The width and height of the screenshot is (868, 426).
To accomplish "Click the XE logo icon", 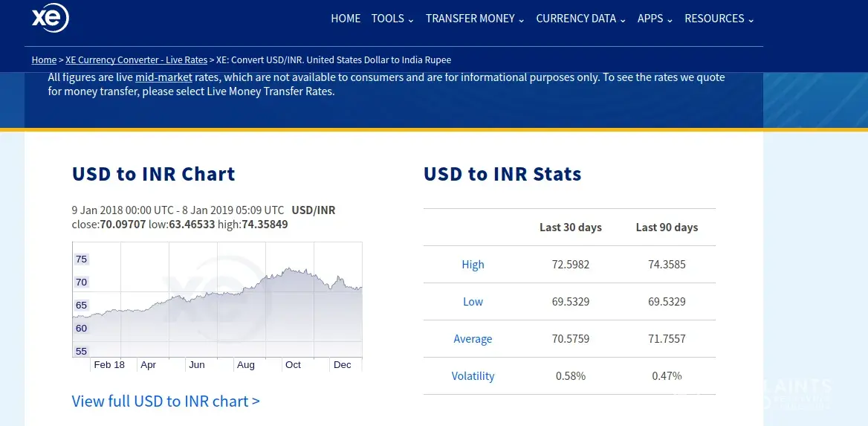I will point(50,19).
